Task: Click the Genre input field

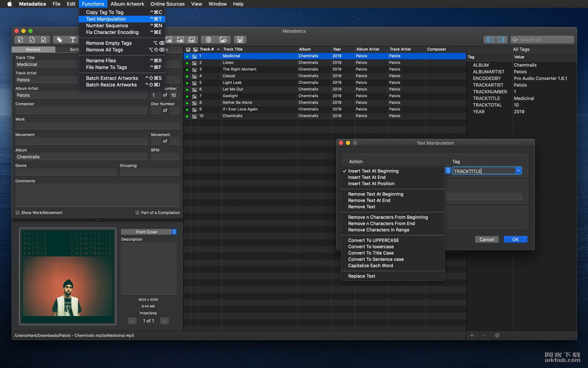Action: 66,172
